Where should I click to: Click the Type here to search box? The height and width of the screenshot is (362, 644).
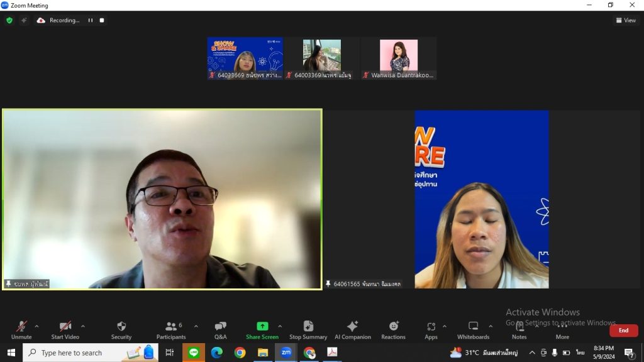pos(91,353)
